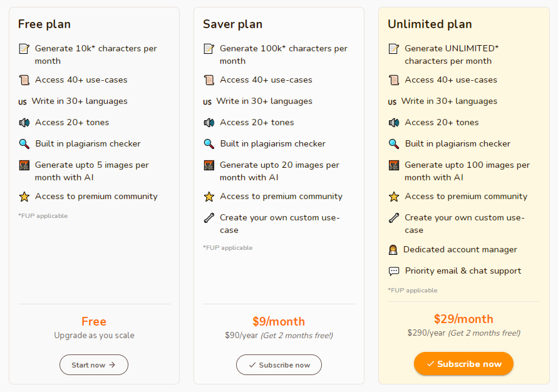558x392 pixels.
Task: Click the magnifying glass icon in Unlimited plan
Action: (x=393, y=144)
